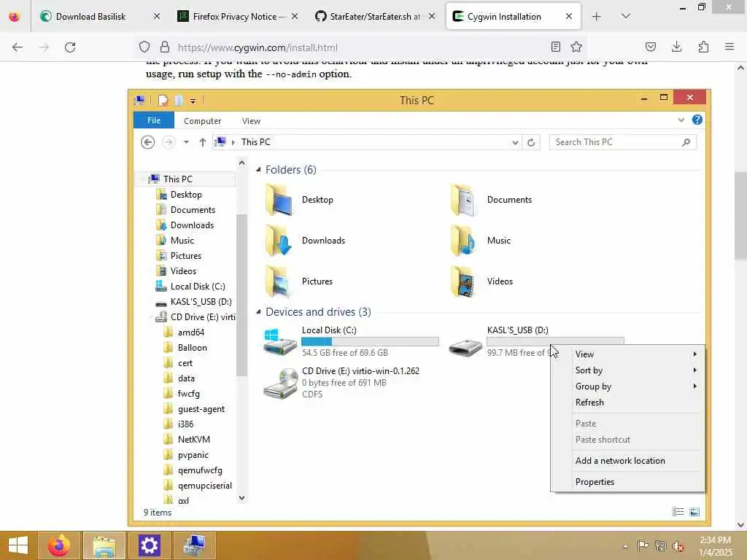Screen dimensions: 747x560
Task: Select Local Disk (C:) in navigation tree
Action: pyautogui.click(x=197, y=286)
